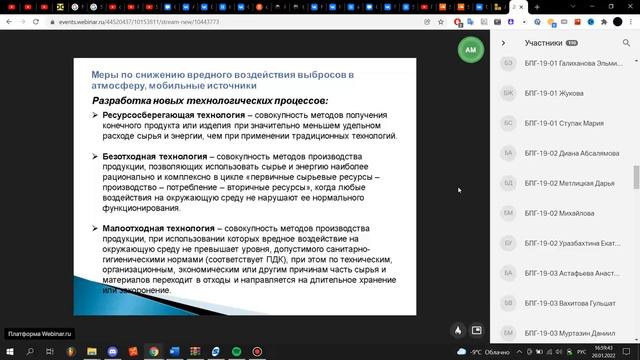Switch the РУС keyboard language indicator
The height and width of the screenshot is (360, 640).
pos(581,351)
